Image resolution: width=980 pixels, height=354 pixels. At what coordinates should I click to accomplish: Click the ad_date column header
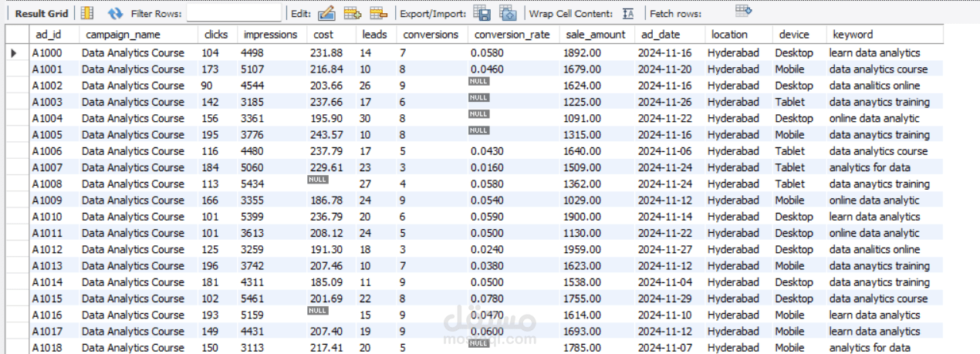click(x=669, y=34)
